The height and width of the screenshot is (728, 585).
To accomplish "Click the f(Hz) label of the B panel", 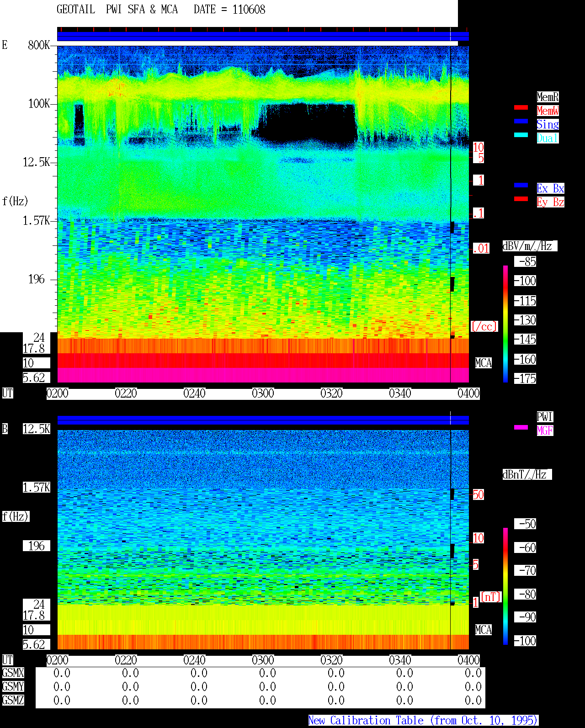I will tap(16, 516).
